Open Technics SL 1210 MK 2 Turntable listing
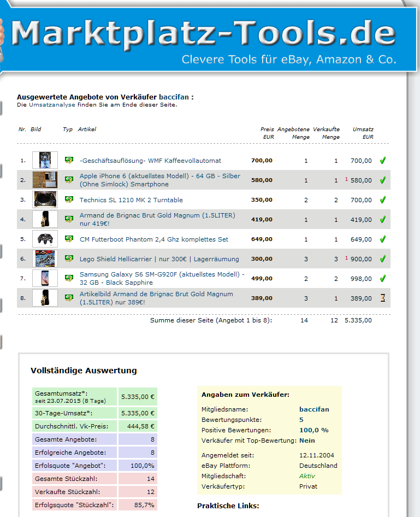This screenshot has width=420, height=517. pyautogui.click(x=131, y=200)
